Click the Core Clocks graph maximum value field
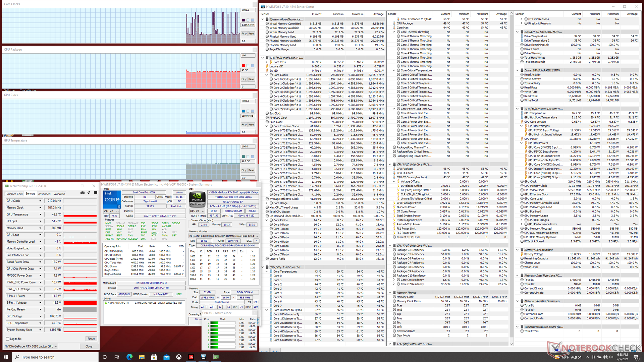 point(249,10)
